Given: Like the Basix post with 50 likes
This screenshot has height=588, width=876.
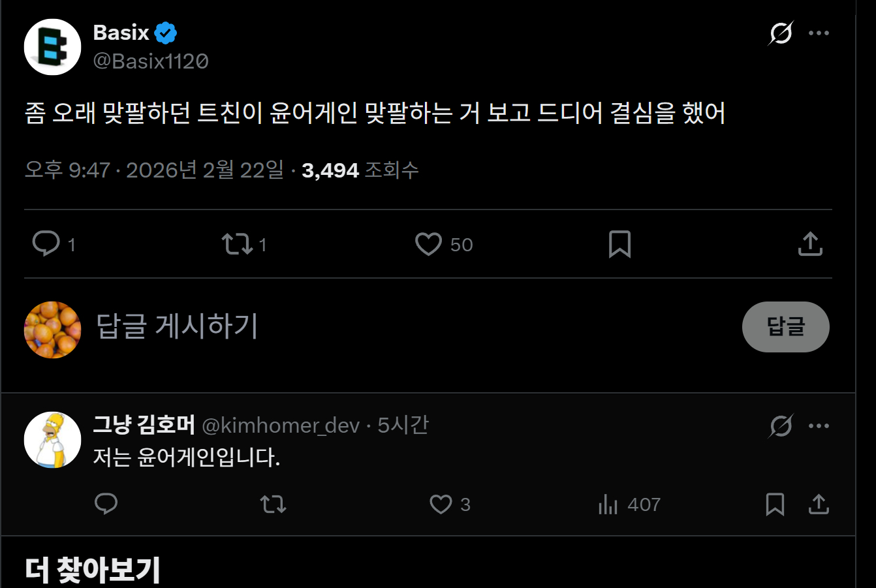Looking at the screenshot, I should (x=429, y=244).
